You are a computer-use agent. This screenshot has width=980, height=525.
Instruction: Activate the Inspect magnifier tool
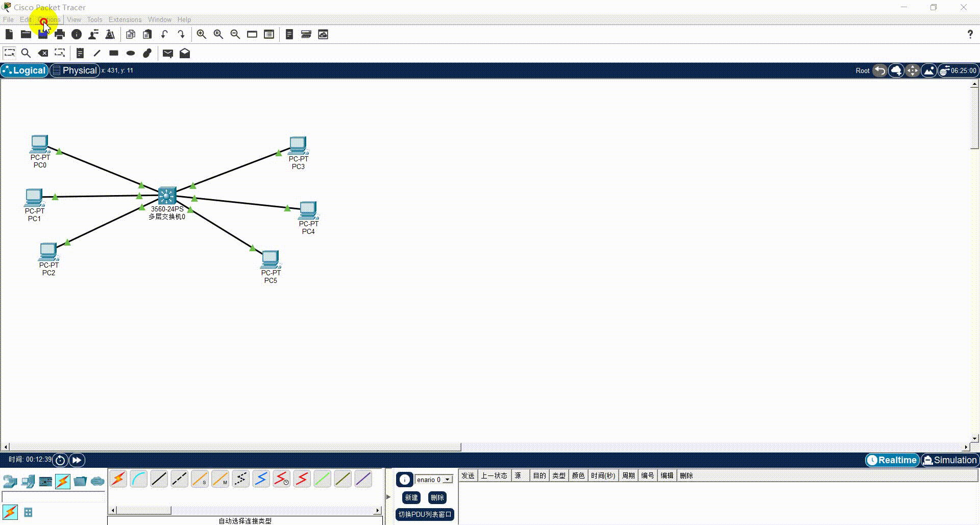click(x=26, y=53)
